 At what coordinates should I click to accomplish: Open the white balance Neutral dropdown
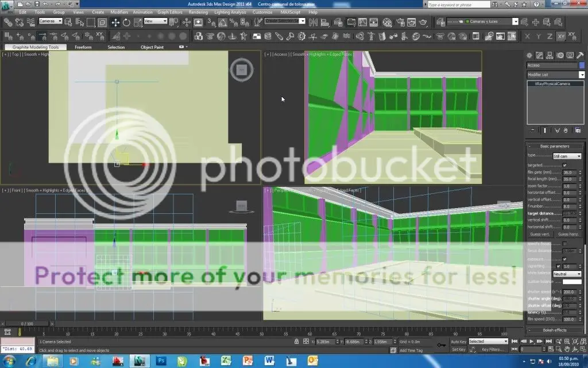click(567, 274)
